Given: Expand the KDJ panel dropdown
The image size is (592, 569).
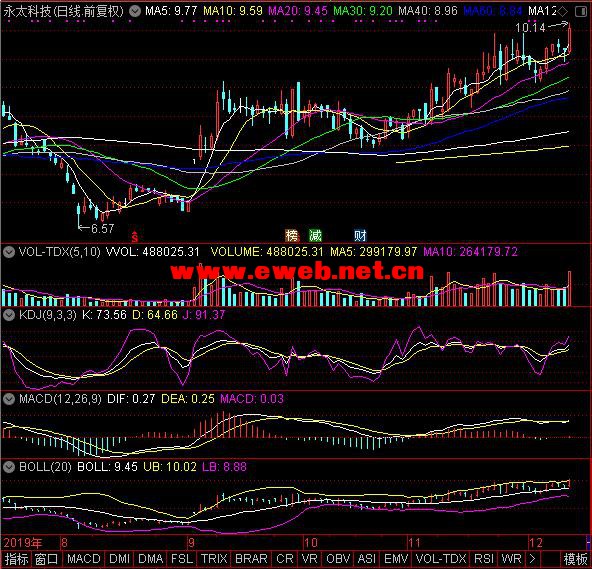Looking at the screenshot, I should click(x=9, y=315).
